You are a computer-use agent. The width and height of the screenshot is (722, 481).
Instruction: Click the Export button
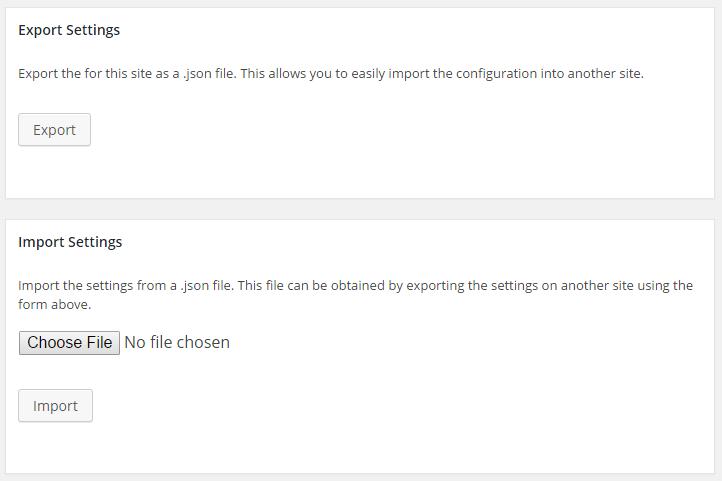(54, 130)
